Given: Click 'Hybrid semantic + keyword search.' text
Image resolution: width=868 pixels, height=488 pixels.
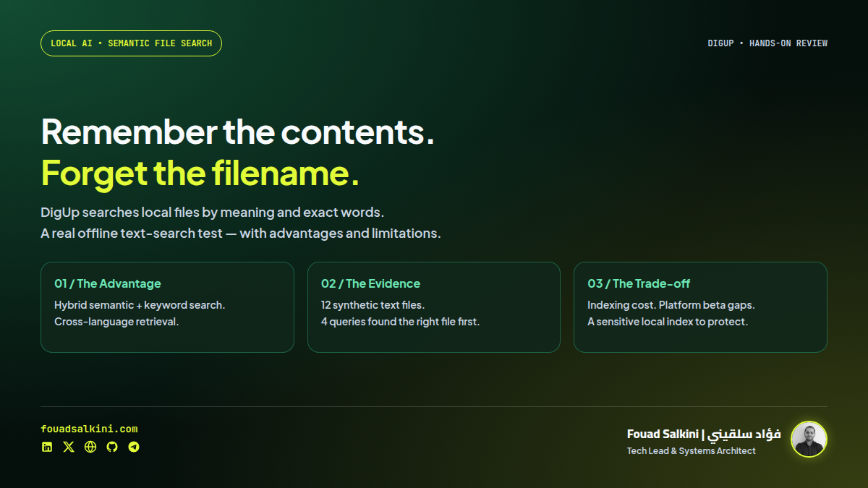Looking at the screenshot, I should coord(140,305).
